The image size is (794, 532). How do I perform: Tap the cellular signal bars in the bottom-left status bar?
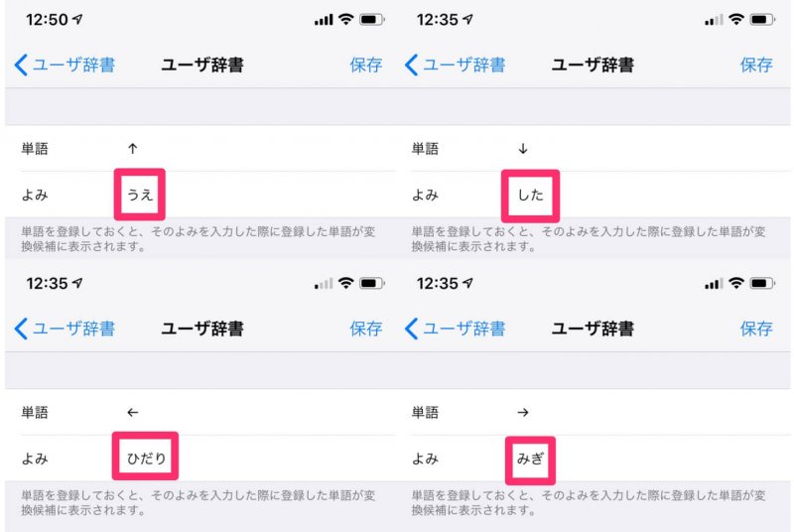tap(324, 284)
